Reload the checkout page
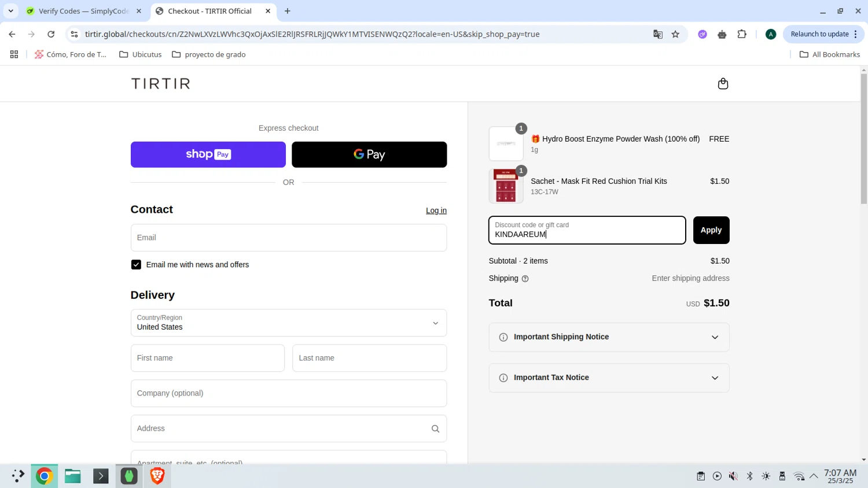868x488 pixels. point(51,34)
